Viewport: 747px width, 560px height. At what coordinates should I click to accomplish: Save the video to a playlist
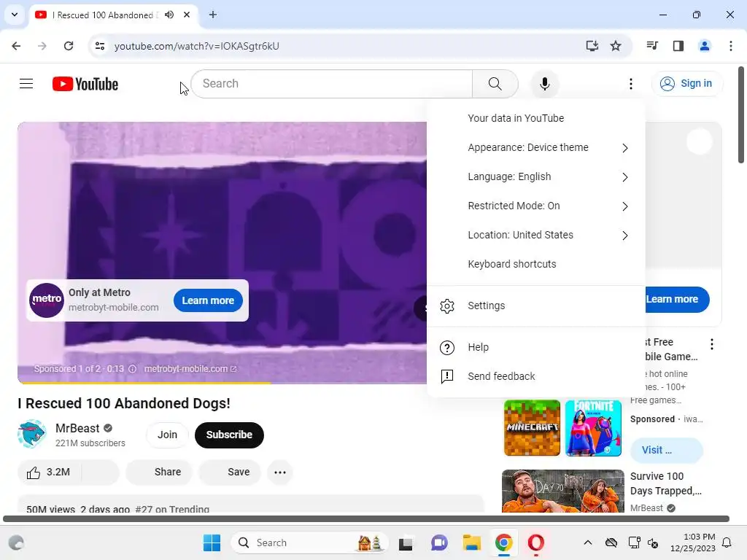click(x=230, y=472)
